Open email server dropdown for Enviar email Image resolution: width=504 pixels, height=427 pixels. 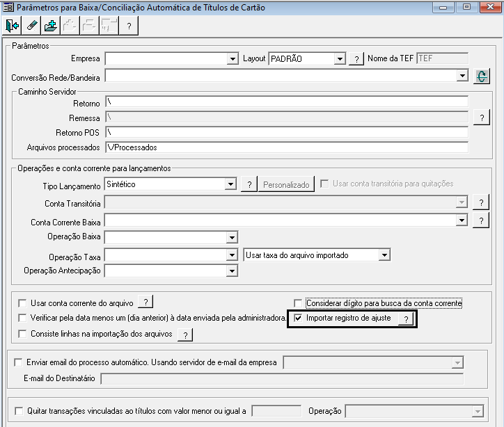coord(457,363)
